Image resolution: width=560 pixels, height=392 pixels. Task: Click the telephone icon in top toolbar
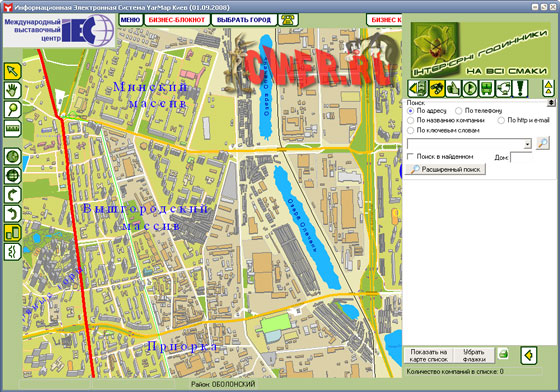click(288, 20)
